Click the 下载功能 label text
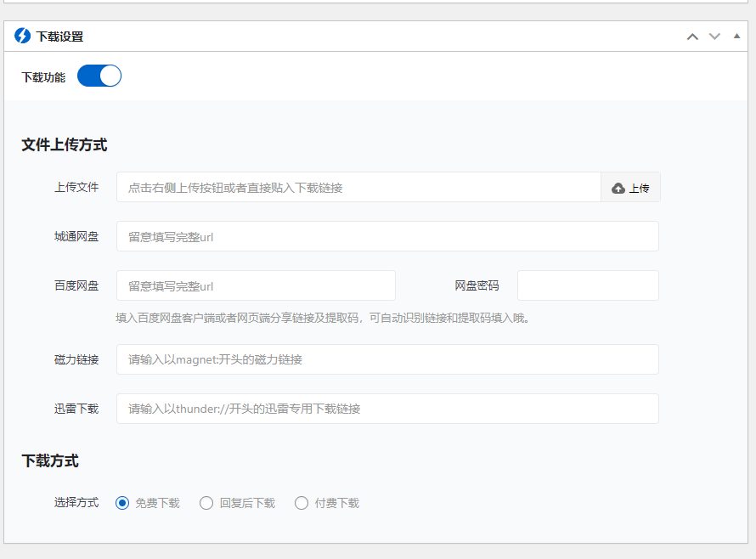The image size is (756, 559). point(43,77)
